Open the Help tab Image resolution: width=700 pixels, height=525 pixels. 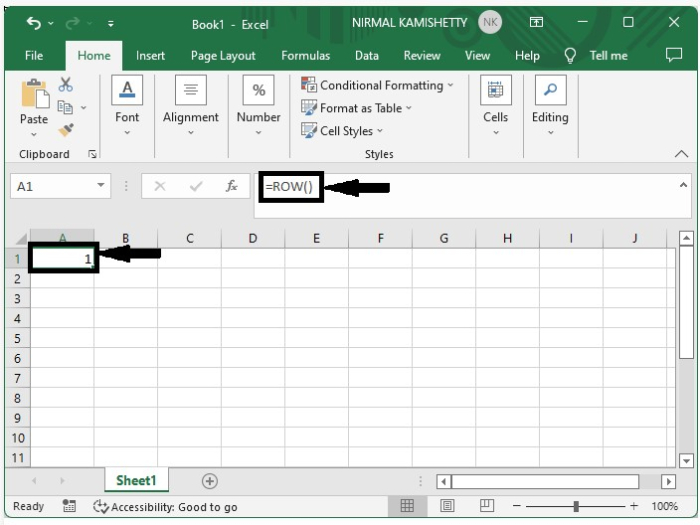(527, 55)
